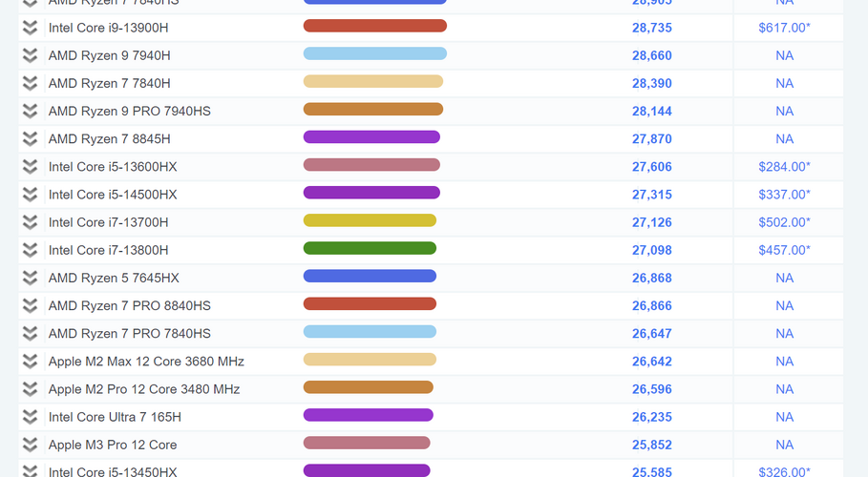The width and height of the screenshot is (868, 477).
Task: Click the double-chevron icon beside AMD Ryzen 5 7645HX
Action: [x=30, y=278]
